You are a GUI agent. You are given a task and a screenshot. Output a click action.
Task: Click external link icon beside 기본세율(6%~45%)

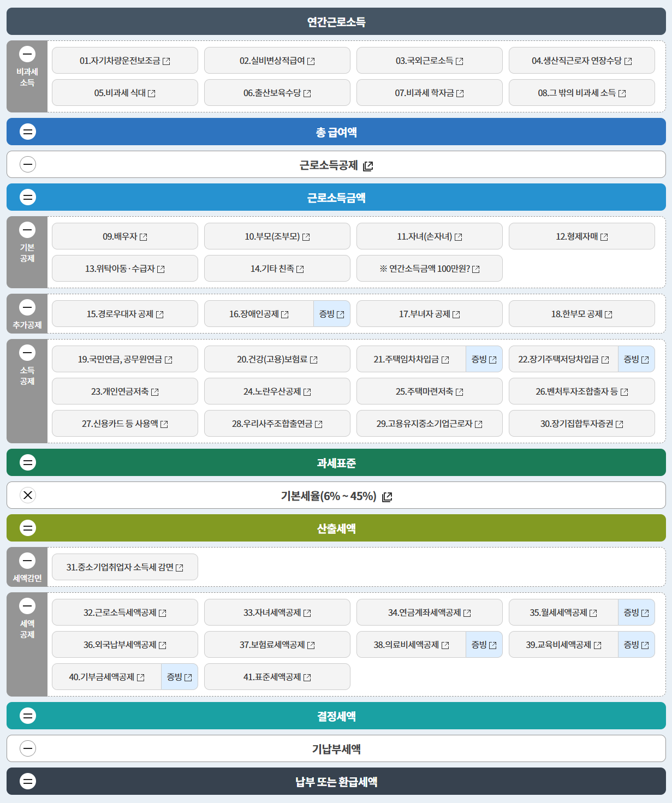tap(387, 497)
